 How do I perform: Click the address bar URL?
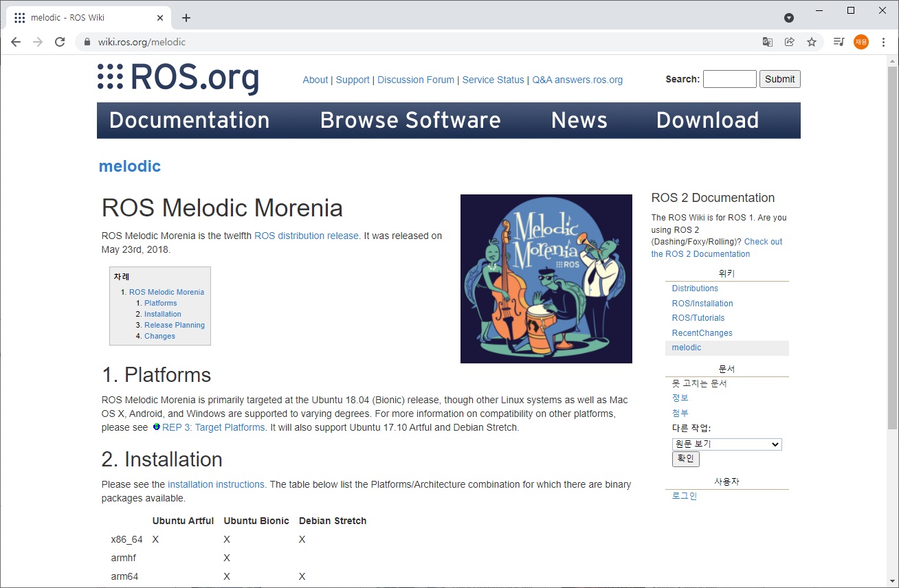point(142,42)
